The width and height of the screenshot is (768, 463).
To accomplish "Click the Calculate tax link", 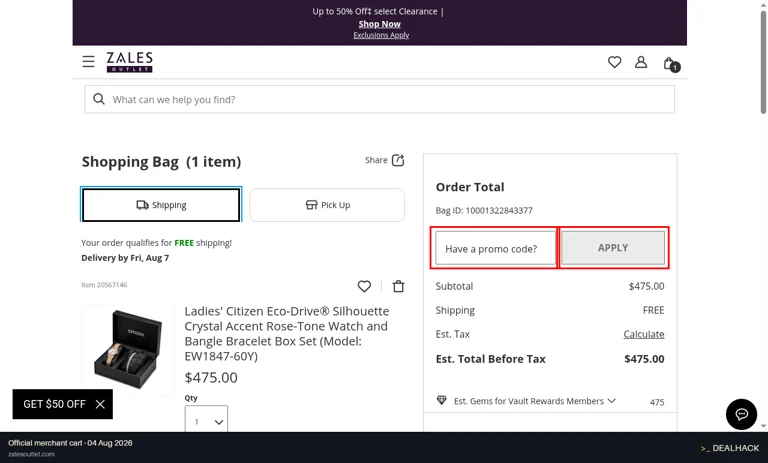I will pyautogui.click(x=644, y=334).
